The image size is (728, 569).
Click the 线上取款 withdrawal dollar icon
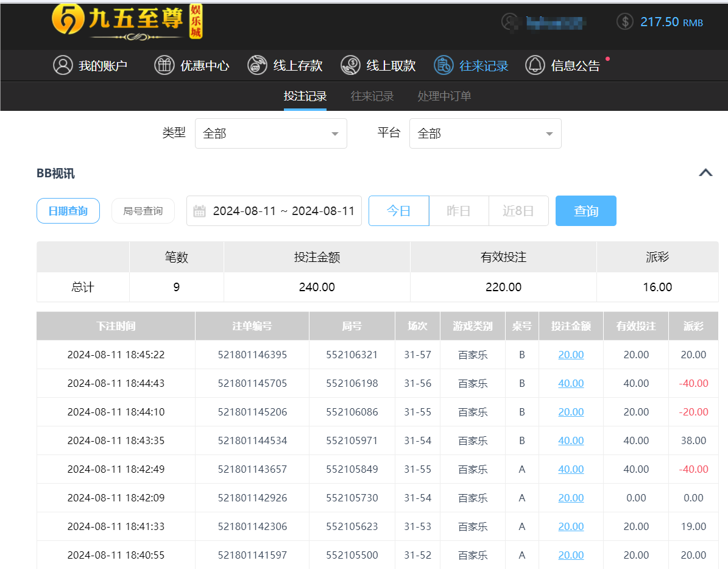tap(350, 65)
